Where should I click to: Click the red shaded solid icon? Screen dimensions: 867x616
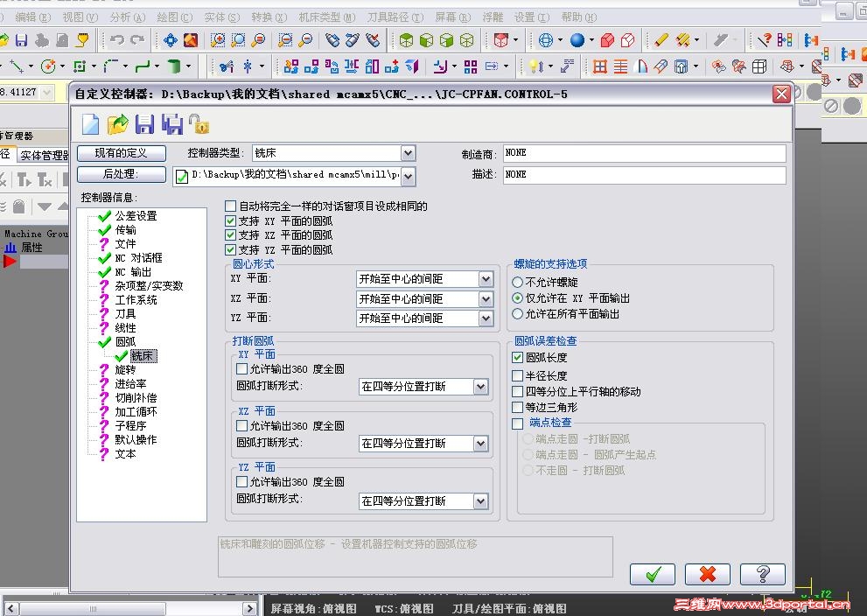coord(607,40)
